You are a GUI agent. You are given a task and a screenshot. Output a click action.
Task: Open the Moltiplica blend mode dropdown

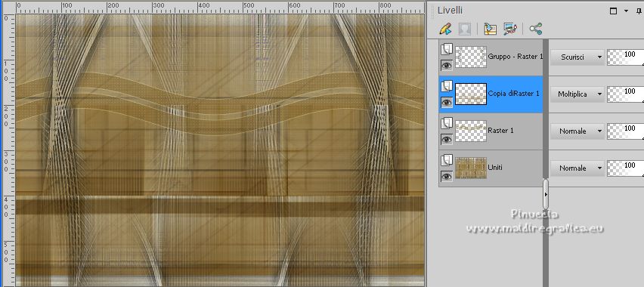(x=577, y=94)
